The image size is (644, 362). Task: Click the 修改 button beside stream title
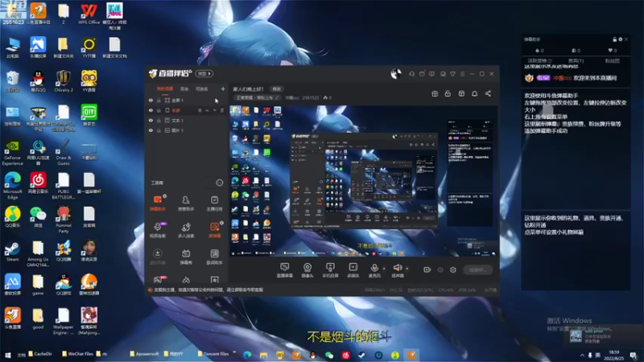(276, 89)
